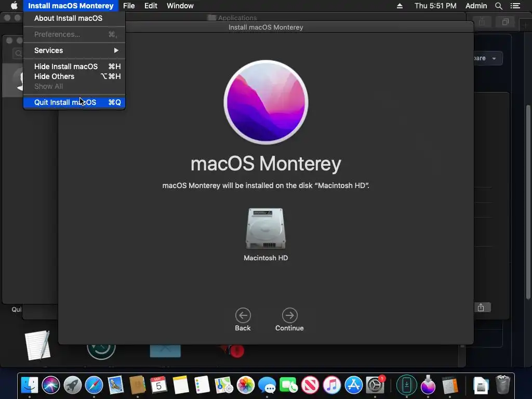
Task: Click teal download-phone app icon in Dock
Action: tap(406, 385)
